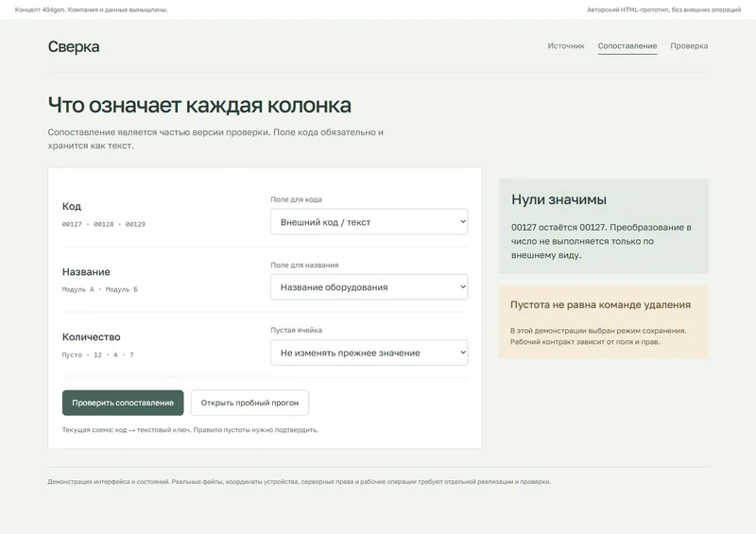Click the Сверка logo title
The width and height of the screenshot is (756, 534).
[x=74, y=47]
